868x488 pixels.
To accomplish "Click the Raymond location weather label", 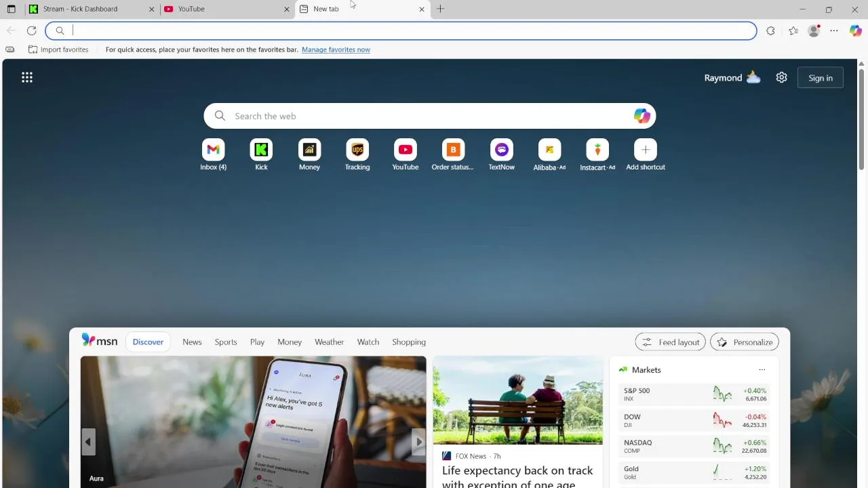I will point(723,78).
